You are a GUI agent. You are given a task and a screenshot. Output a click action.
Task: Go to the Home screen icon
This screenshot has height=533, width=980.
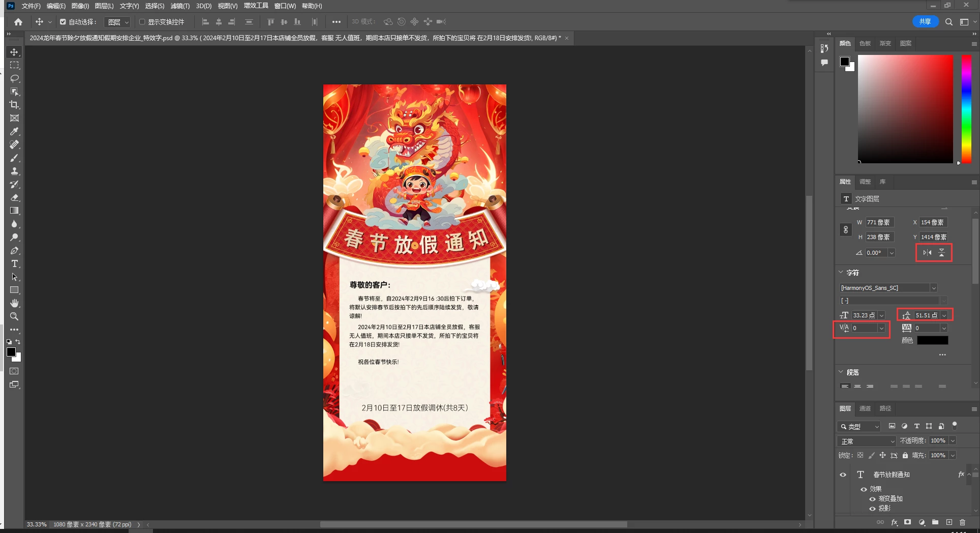[18, 22]
